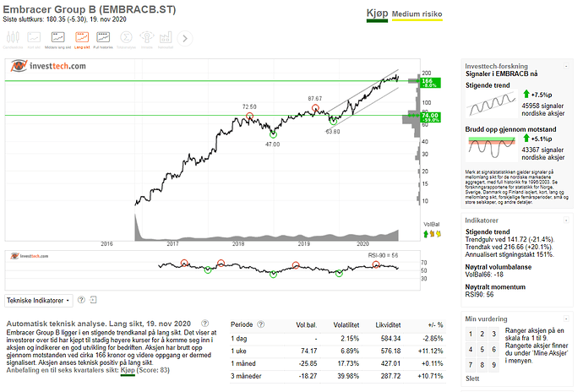
Task: Click the green VolBal up arrow
Action: (x=426, y=234)
